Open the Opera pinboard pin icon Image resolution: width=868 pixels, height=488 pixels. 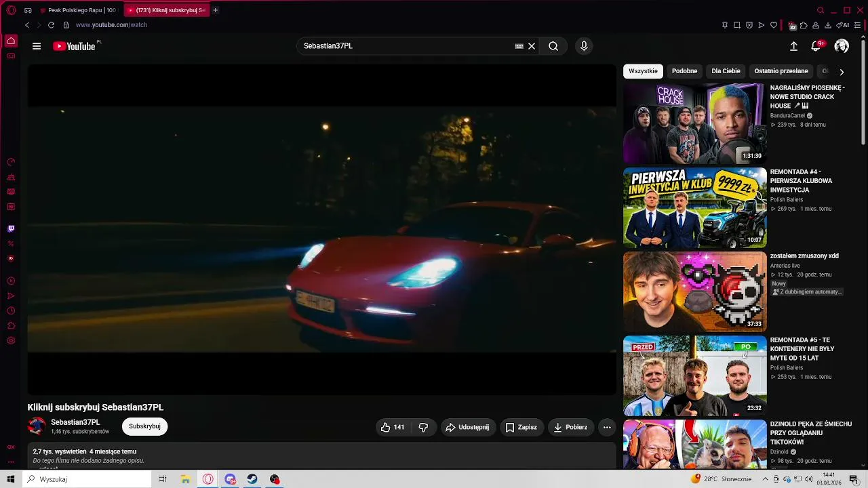coord(725,25)
